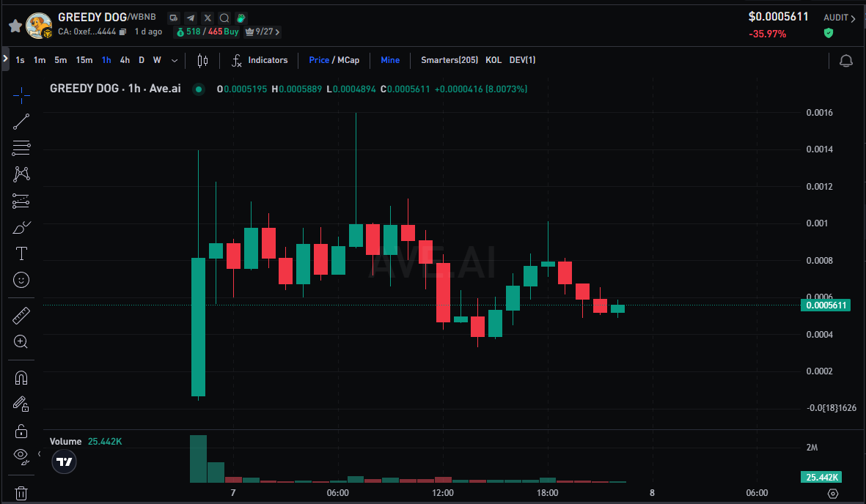Viewport: 866px width, 504px height.
Task: Open the candlestick chart style selector
Action: 202,61
